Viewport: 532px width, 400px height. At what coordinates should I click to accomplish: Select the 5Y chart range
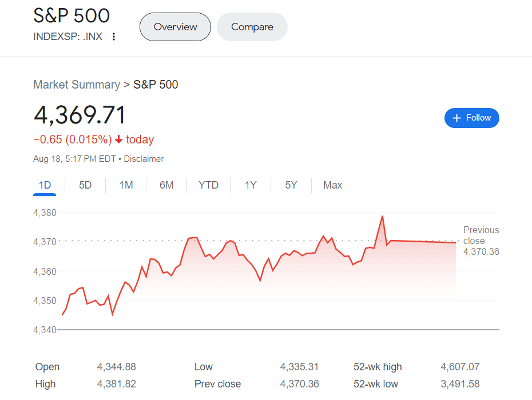tap(291, 185)
